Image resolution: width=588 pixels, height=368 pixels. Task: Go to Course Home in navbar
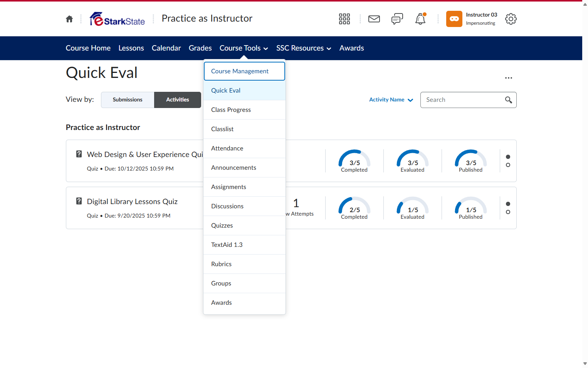click(88, 48)
